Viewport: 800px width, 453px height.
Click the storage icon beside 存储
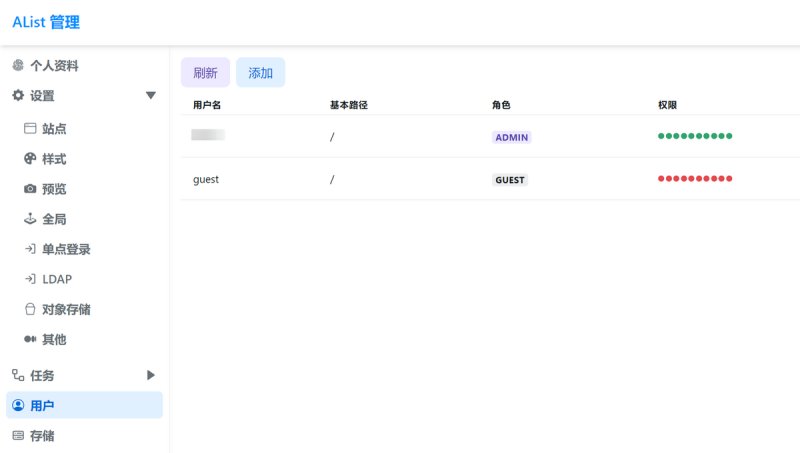pyautogui.click(x=18, y=436)
